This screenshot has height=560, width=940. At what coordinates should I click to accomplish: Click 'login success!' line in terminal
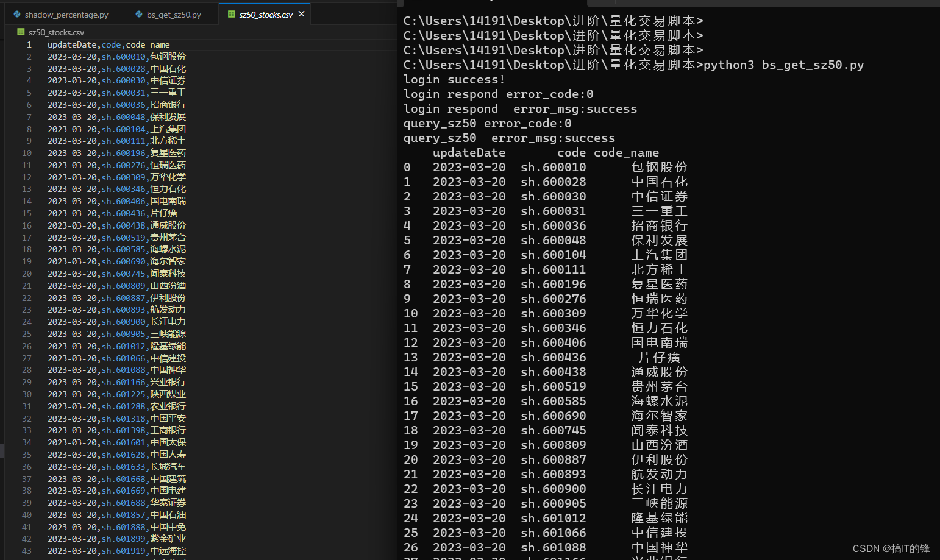454,79
